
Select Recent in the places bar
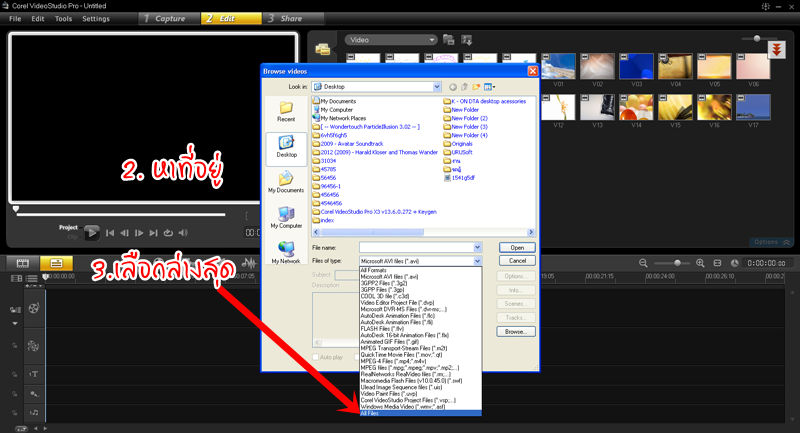pyautogui.click(x=286, y=111)
